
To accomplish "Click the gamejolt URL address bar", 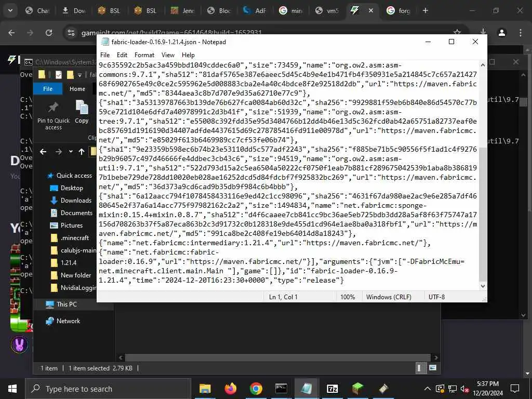I will (x=171, y=33).
